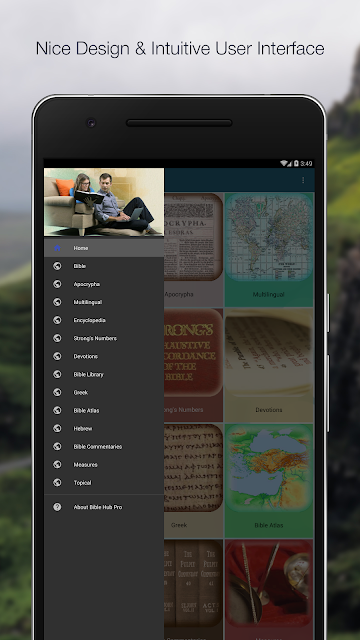
Task: Tap the globe icon beside Greek
Action: coord(57,392)
